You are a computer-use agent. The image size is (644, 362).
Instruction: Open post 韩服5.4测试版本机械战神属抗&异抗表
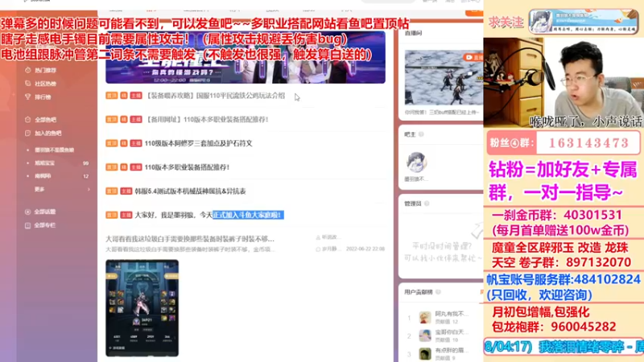190,191
